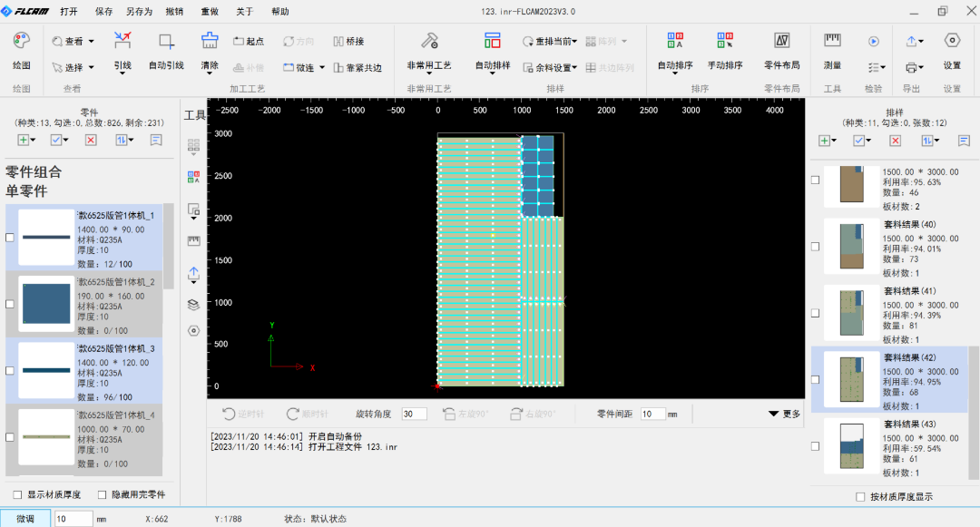Viewport: 980px width, 527px height.
Task: Select the 零件组合 heading
Action: (x=34, y=171)
